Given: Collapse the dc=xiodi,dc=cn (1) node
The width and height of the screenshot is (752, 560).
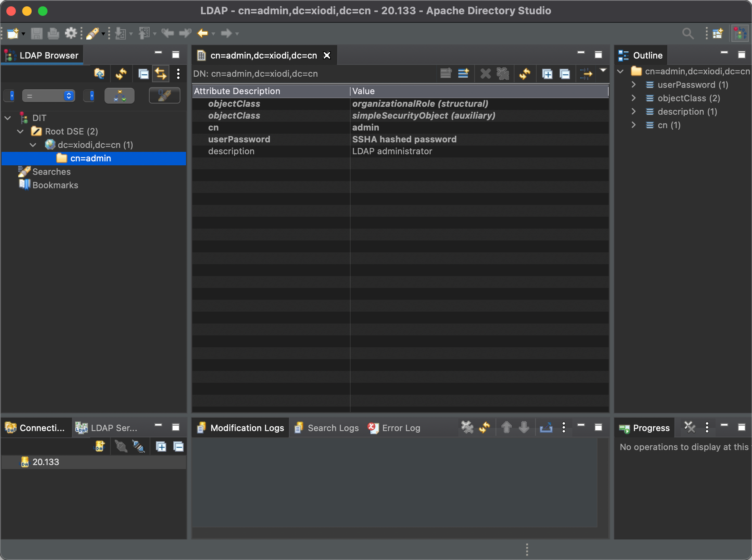Looking at the screenshot, I should [x=33, y=145].
